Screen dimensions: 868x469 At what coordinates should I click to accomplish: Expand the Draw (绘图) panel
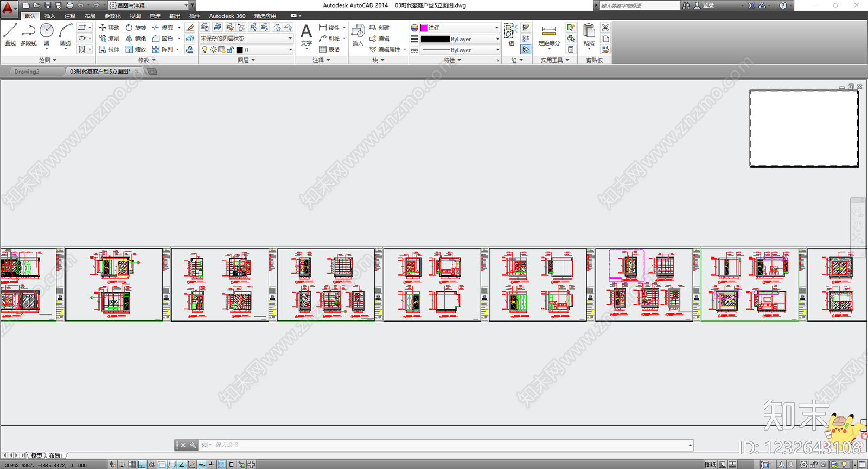(x=48, y=60)
